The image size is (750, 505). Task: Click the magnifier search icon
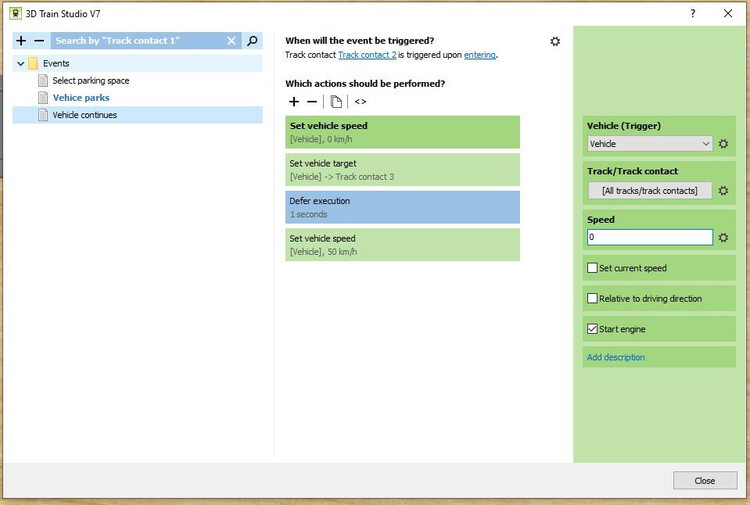tap(252, 41)
